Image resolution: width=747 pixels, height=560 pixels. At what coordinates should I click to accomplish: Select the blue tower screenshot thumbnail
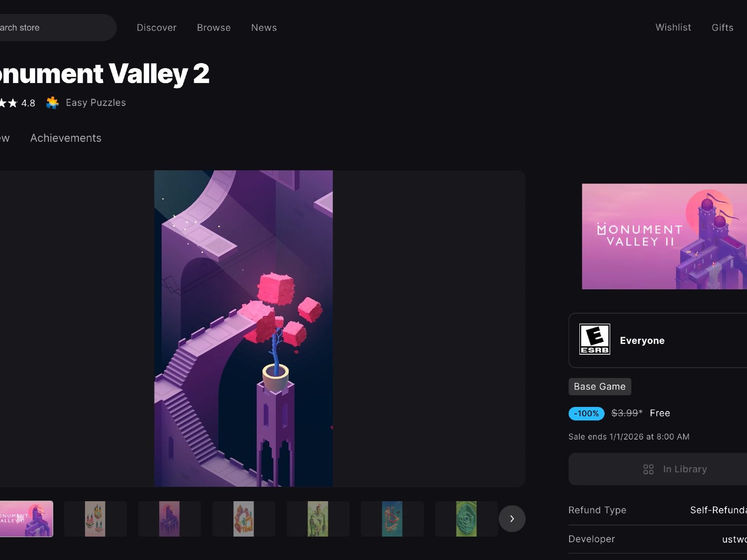pos(392,519)
